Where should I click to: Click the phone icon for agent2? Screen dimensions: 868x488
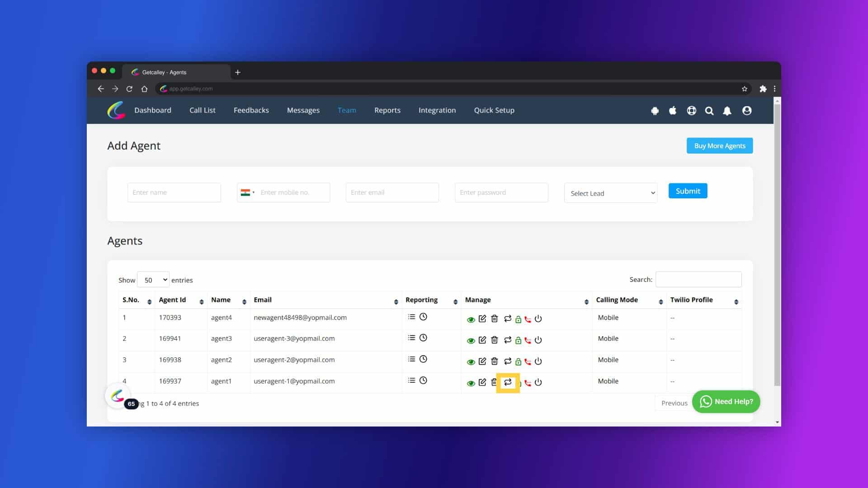tap(528, 361)
